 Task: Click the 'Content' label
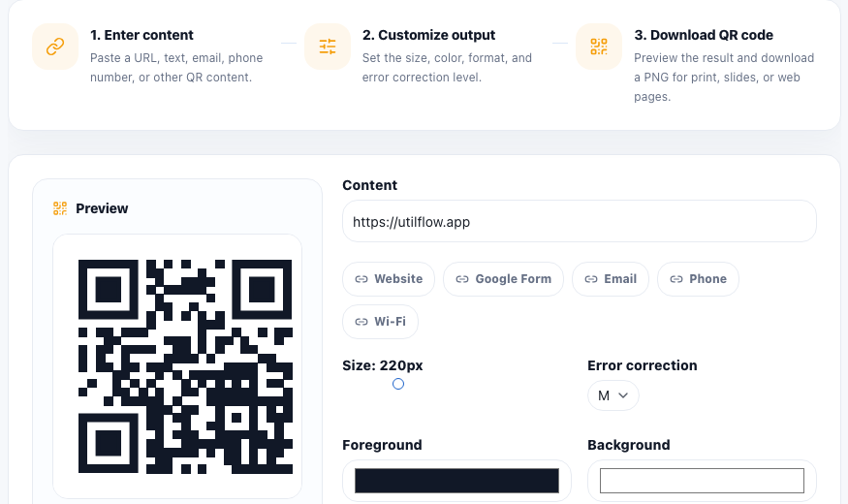pyautogui.click(x=369, y=185)
